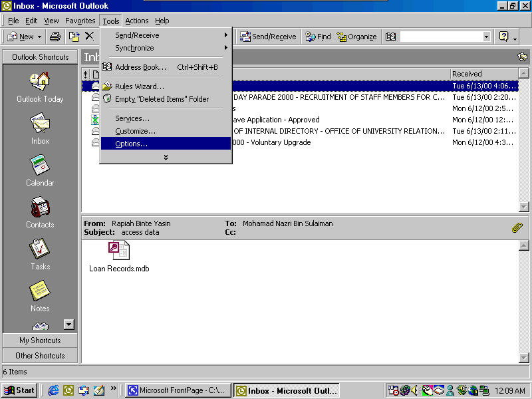The image size is (532, 399).
Task: Select Empty Deleted Items Folder
Action: click(166, 99)
